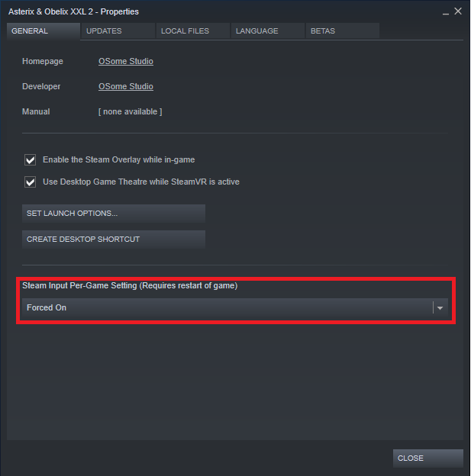Select the LANGUAGE tab
The height and width of the screenshot is (476, 471).
(267, 31)
